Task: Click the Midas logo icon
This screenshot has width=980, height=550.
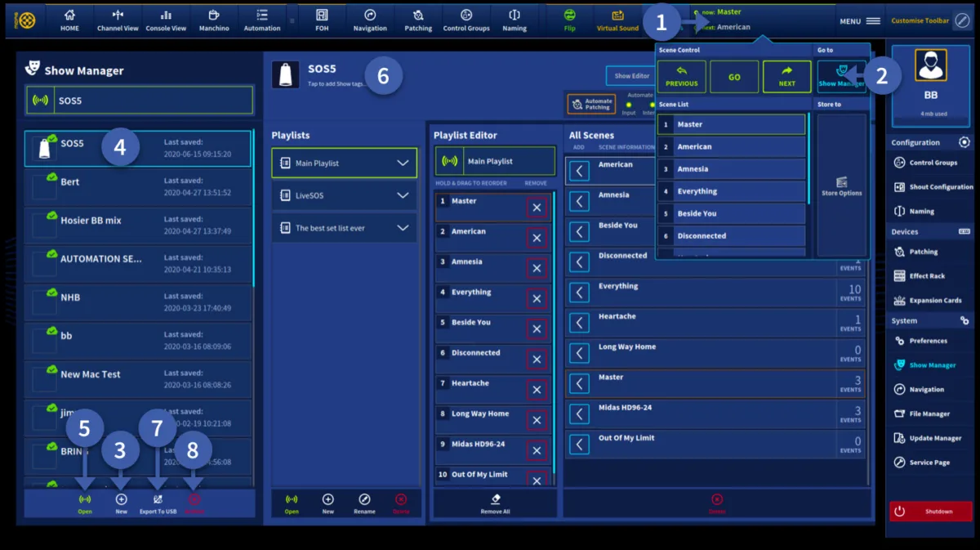Action: pyautogui.click(x=26, y=20)
